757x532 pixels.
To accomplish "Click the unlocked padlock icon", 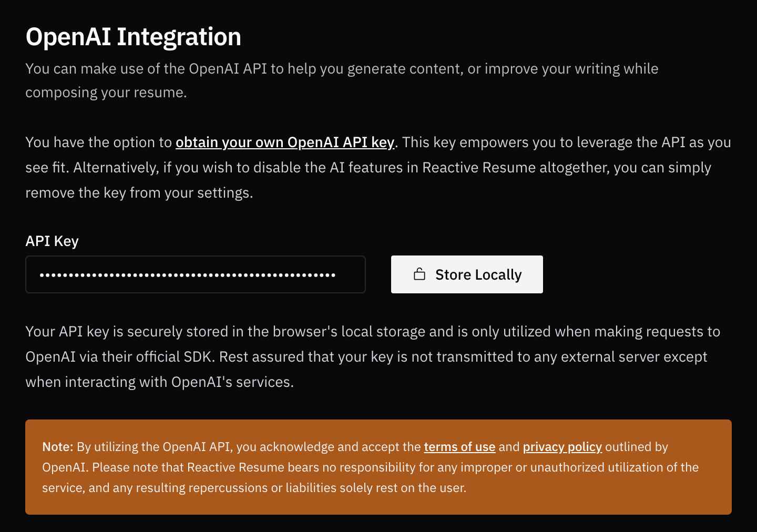I will click(420, 274).
